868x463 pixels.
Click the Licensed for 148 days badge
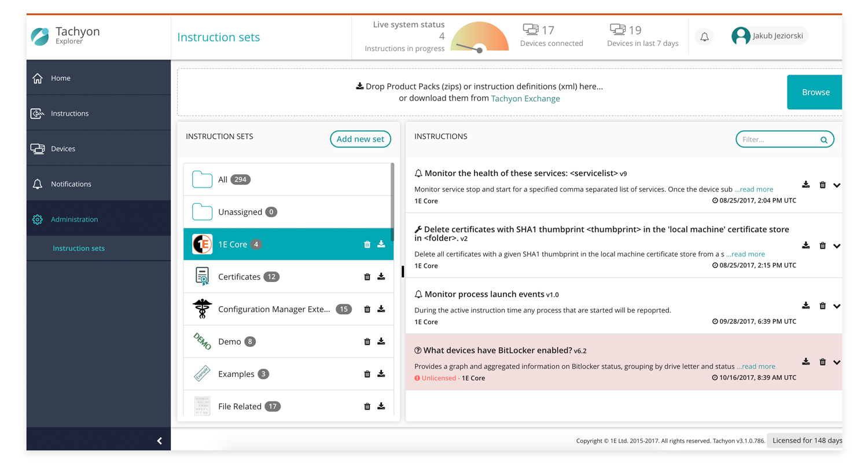(806, 440)
